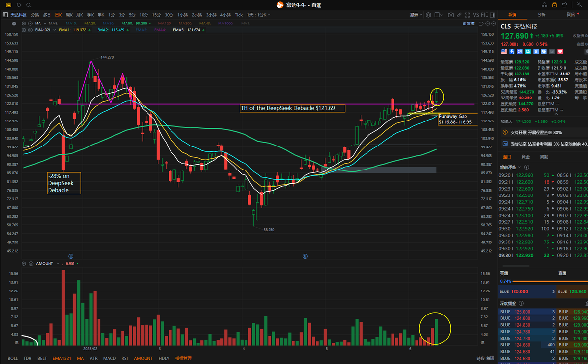Switch to the 資訊 tab

click(570, 15)
